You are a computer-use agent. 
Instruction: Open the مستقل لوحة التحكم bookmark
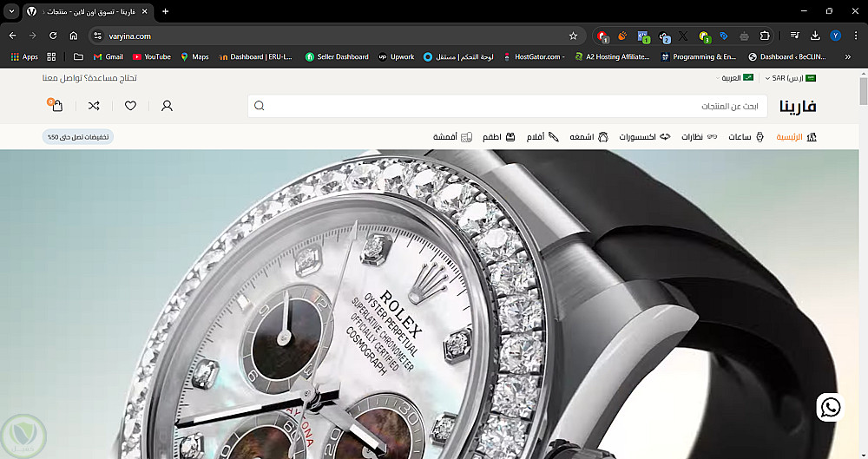click(x=458, y=56)
